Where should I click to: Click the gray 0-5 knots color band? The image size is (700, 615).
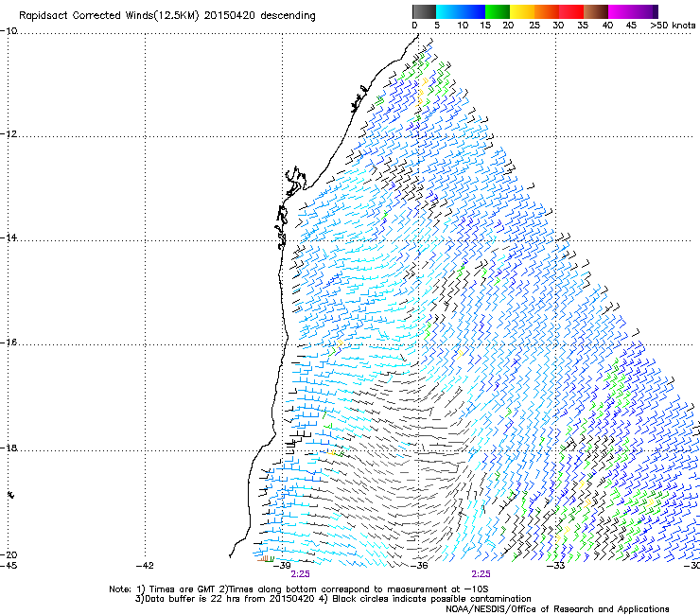coord(424,11)
